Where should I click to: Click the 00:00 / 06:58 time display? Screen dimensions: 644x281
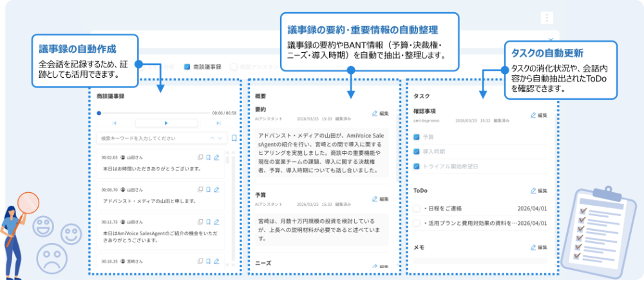tap(224, 113)
